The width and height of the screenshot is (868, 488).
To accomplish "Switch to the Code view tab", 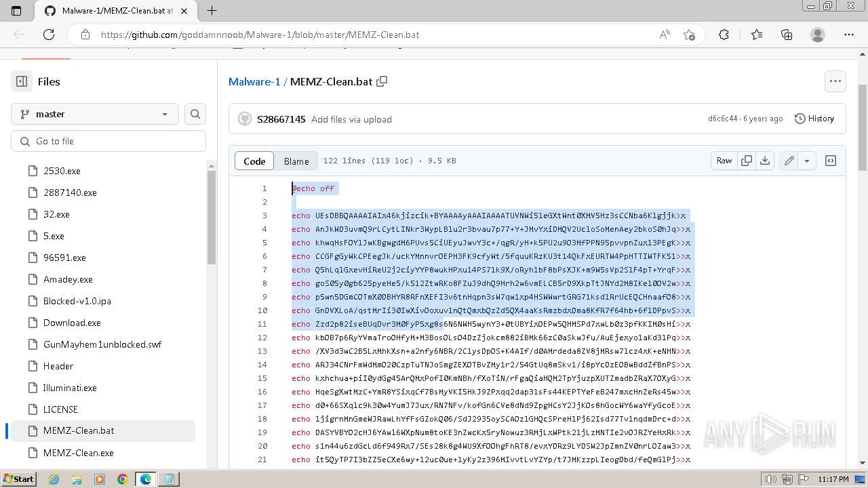I will pyautogui.click(x=254, y=161).
